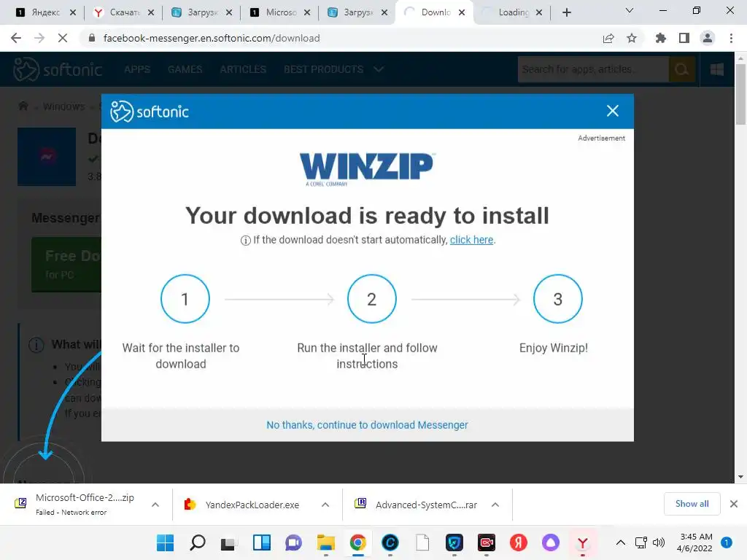Expand the BEST PRODUCTS dropdown
This screenshot has height=560, width=747.
click(333, 69)
